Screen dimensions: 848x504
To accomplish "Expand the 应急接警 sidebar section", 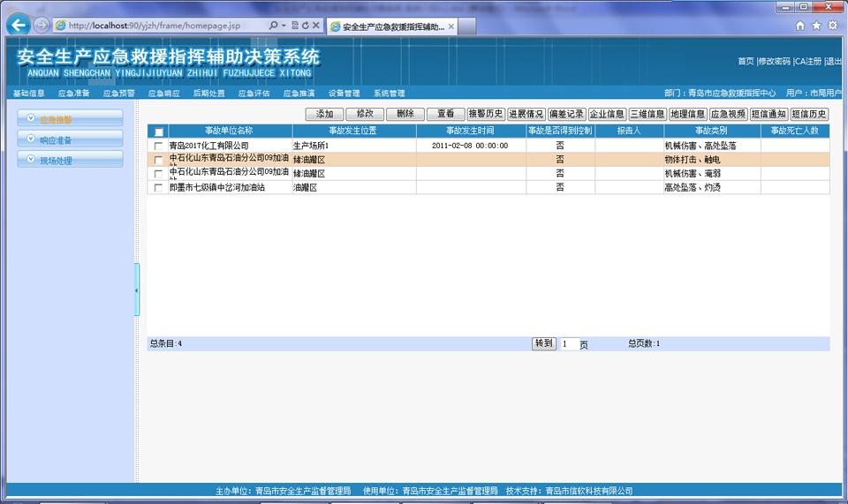I will tap(71, 118).
